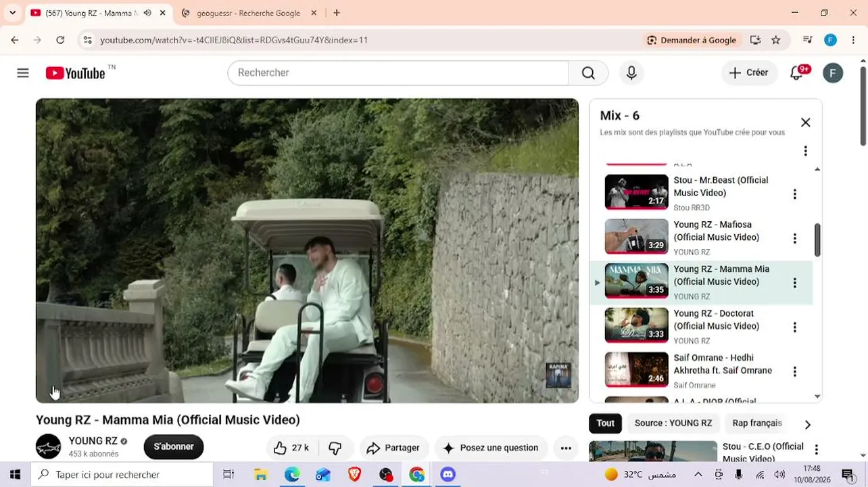This screenshot has height=487, width=868.
Task: Open options for Stou - Mr.Beast
Action: [794, 194]
